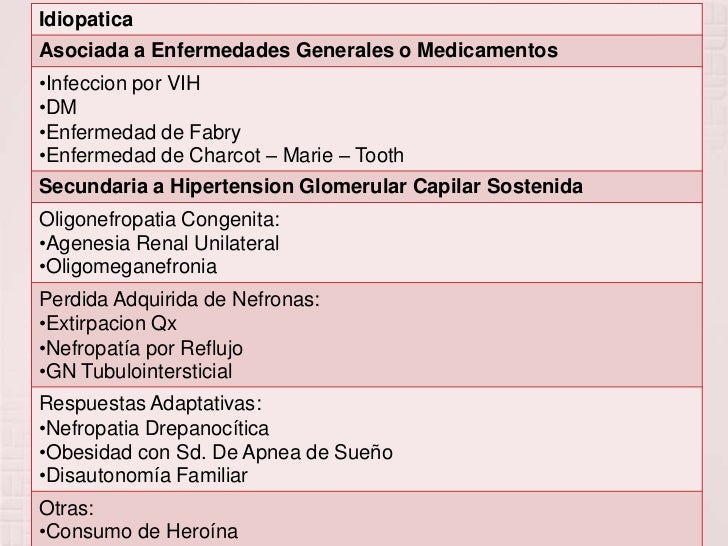Click the Extirpacion Qx bullet
Screen dimensions: 728x546
click(108, 324)
